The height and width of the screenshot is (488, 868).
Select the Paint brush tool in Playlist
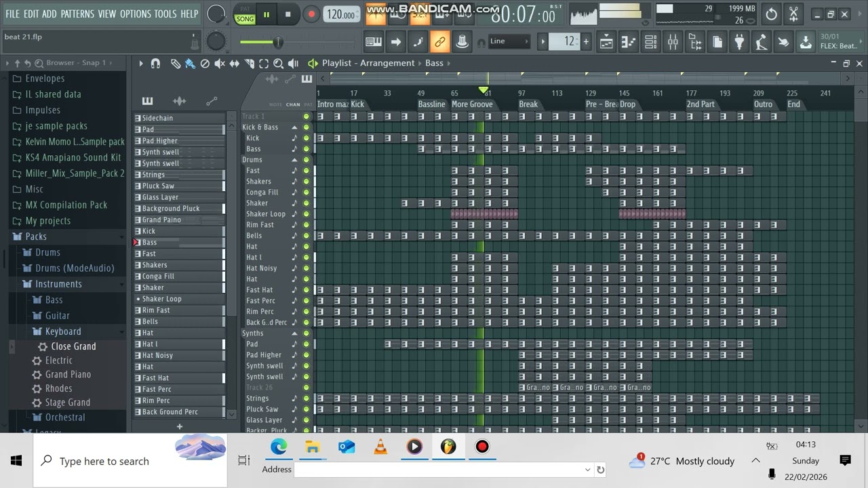[x=190, y=63]
